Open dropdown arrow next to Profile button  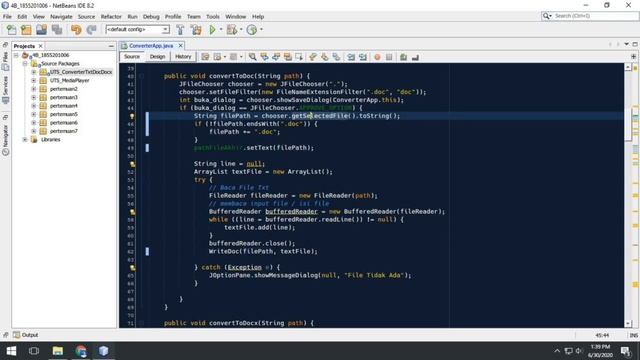click(261, 29)
